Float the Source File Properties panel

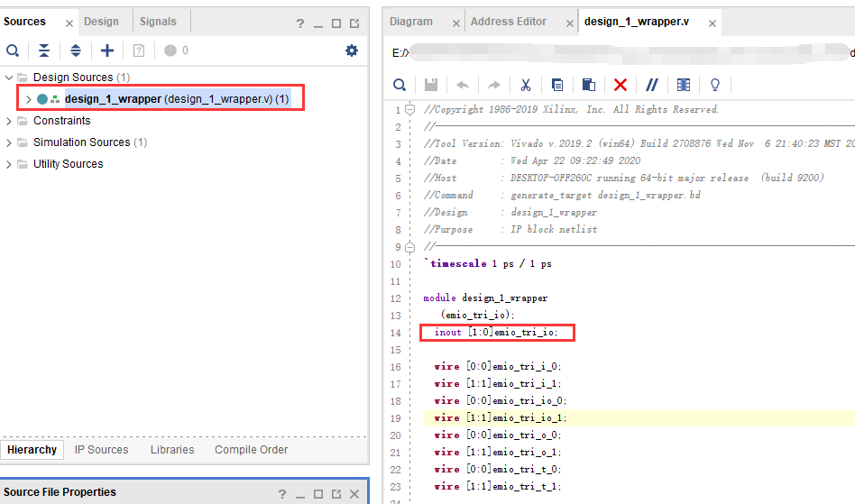click(336, 494)
